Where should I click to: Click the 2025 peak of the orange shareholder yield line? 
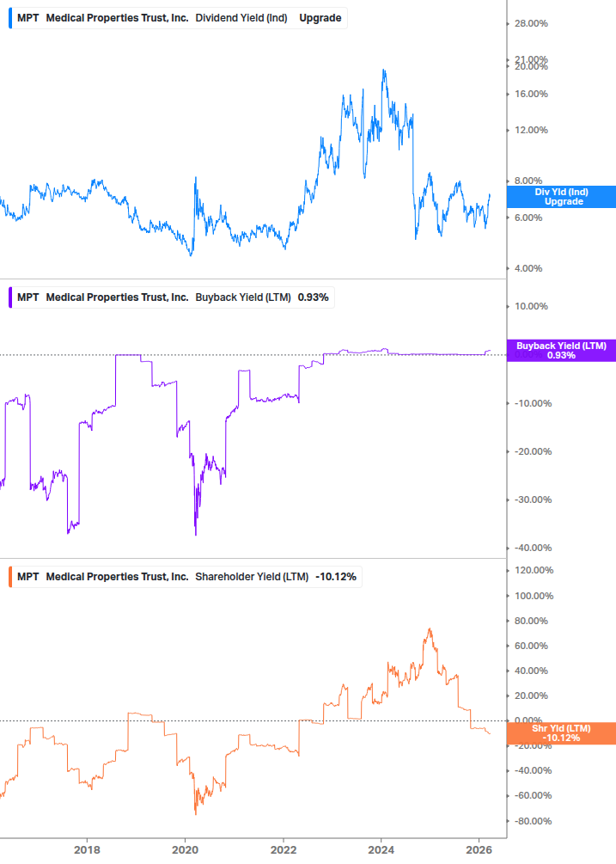430,629
